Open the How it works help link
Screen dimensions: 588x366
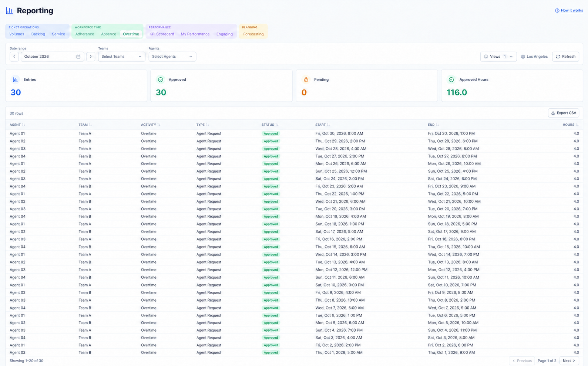tap(569, 10)
